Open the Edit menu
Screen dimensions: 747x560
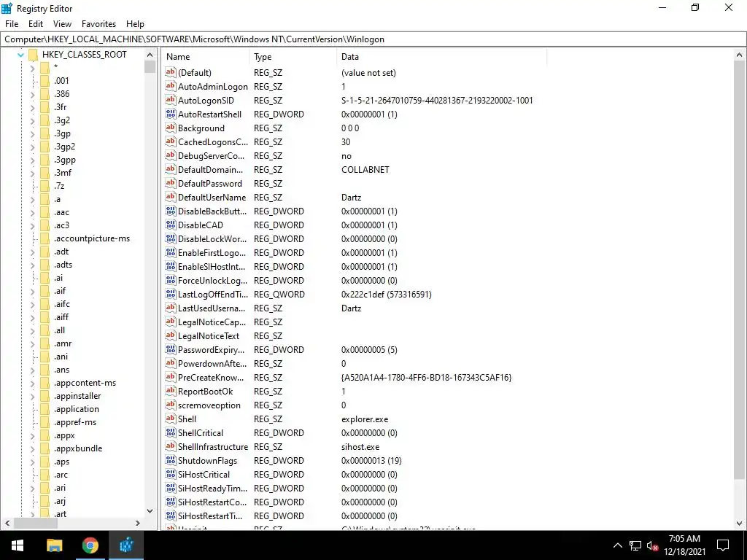coord(36,24)
